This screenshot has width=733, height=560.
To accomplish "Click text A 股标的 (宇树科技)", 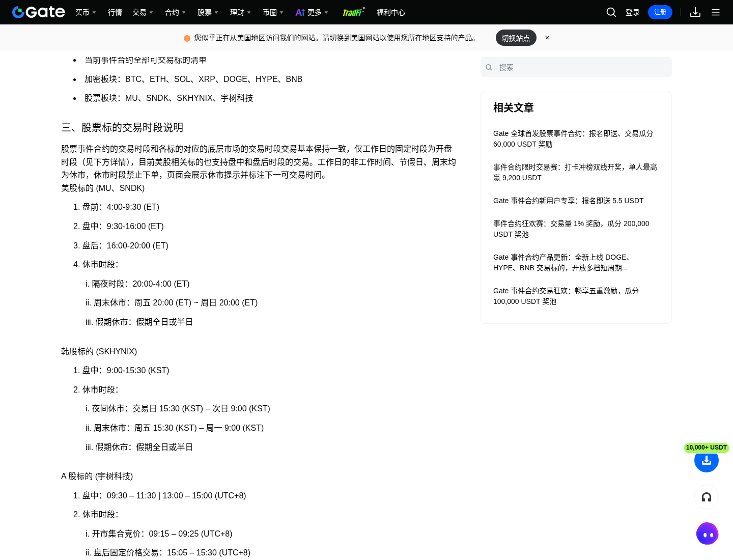I will [97, 476].
